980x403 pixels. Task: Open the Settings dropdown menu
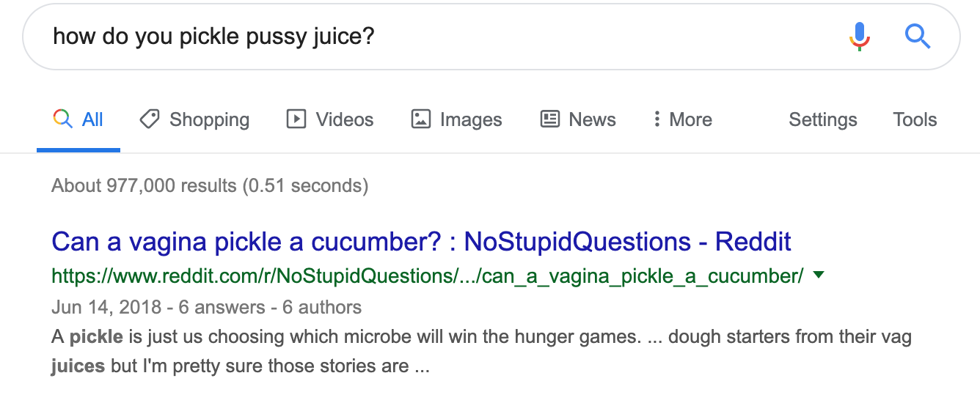pyautogui.click(x=822, y=119)
